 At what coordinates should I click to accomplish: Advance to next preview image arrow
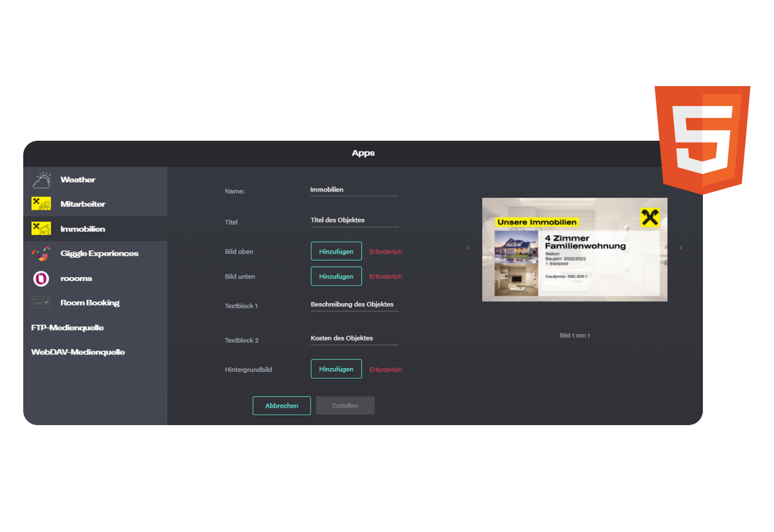click(x=681, y=248)
